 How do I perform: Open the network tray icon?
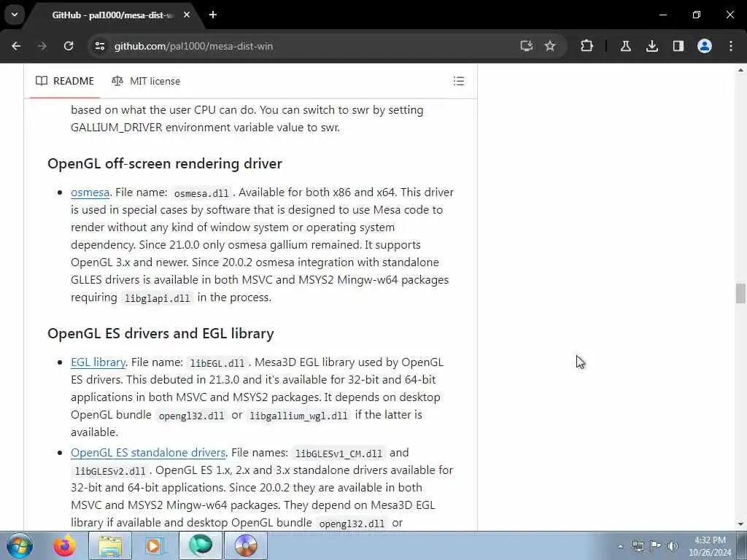click(638, 546)
